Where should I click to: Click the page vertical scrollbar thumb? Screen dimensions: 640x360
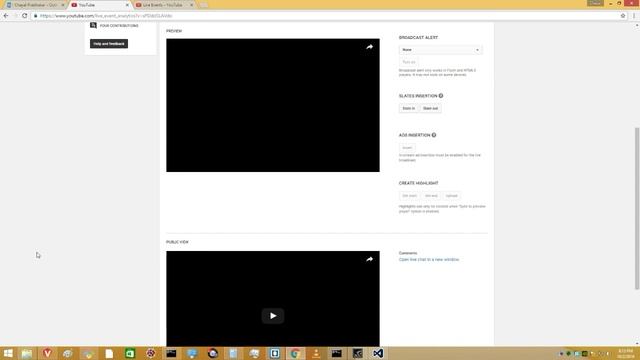(x=637, y=209)
